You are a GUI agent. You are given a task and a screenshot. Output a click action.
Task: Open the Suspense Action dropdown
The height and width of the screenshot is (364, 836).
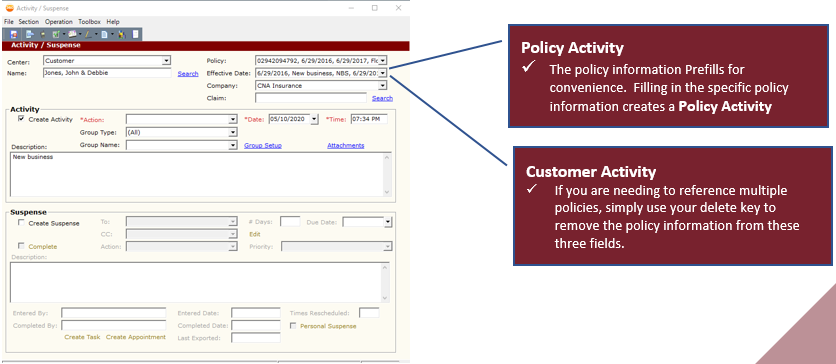(233, 247)
